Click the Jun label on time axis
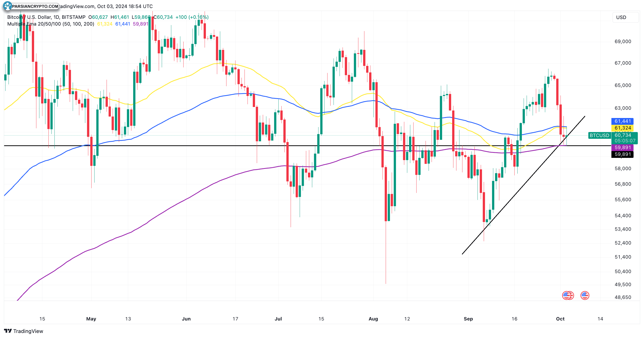 point(186,319)
